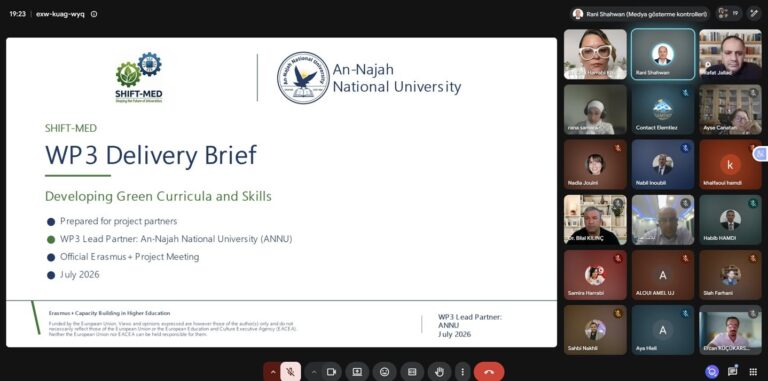Screen dimensions: 768x381
Task: Click the magic wand effects icon
Action: pyautogui.click(x=753, y=14)
